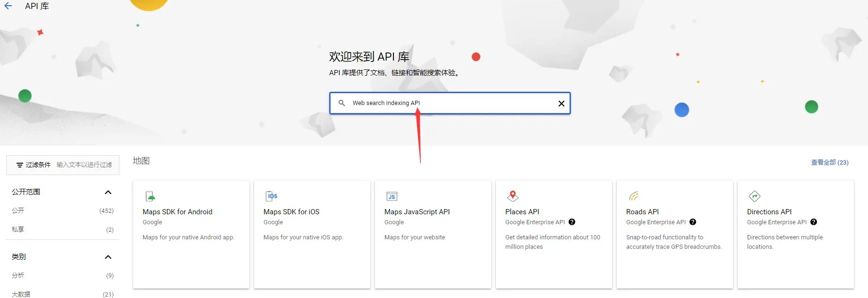Click the Maps SDK for iOS icon
868x298 pixels.
coord(272,196)
